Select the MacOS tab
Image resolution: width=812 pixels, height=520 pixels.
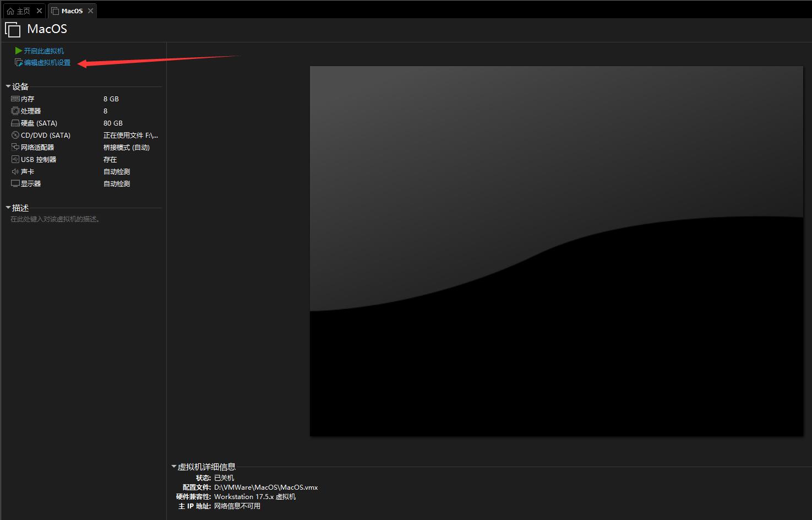click(72, 11)
